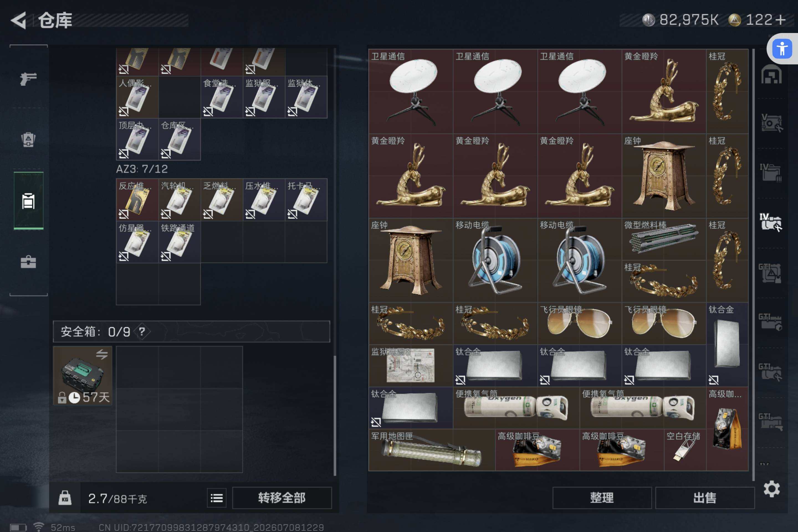The width and height of the screenshot is (798, 532).
Task: Select the 军用地图匣 map case item
Action: (x=432, y=450)
